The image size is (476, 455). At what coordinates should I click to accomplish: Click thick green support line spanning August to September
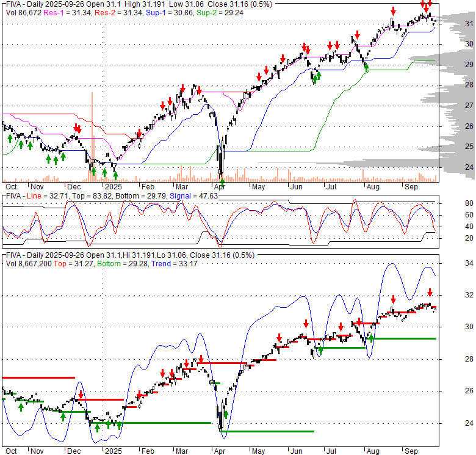402,339
